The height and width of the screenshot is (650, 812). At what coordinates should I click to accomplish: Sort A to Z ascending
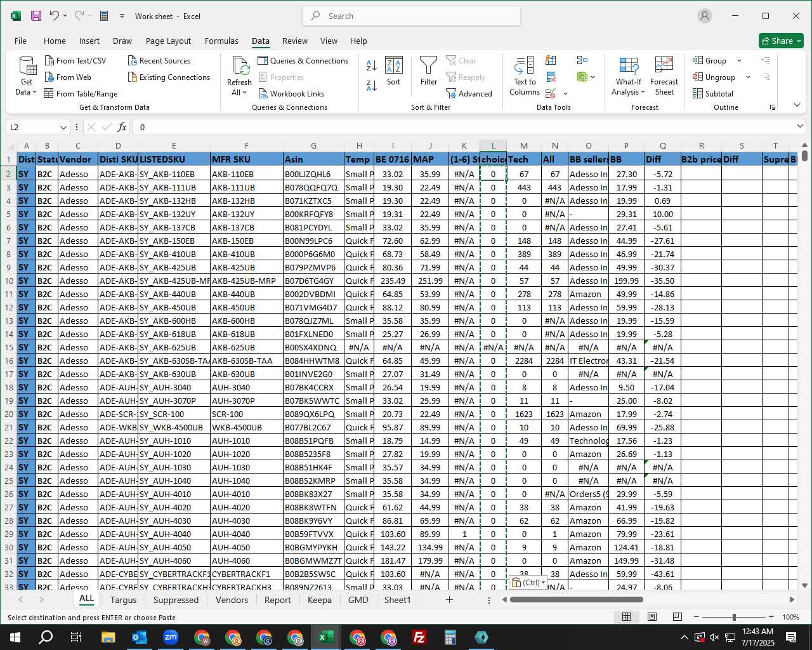(372, 65)
